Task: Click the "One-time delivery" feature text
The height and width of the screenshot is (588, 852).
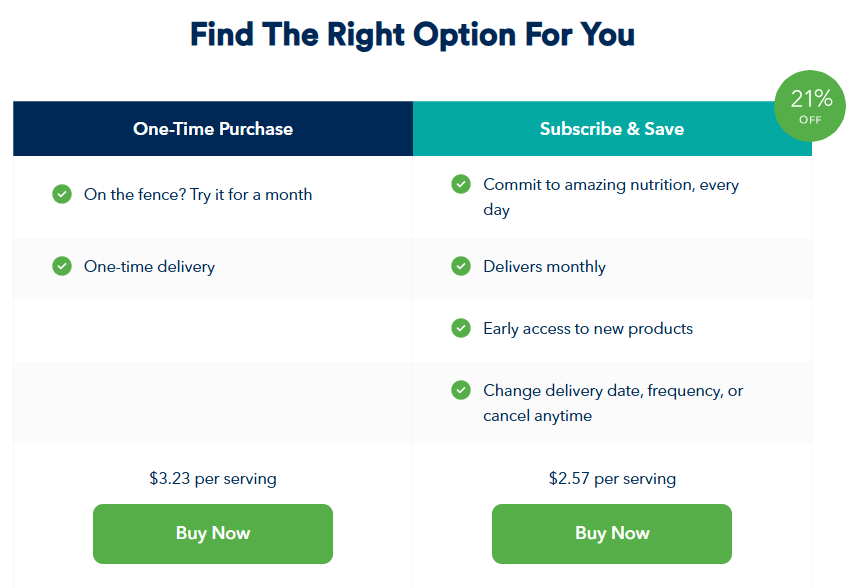Action: (149, 267)
